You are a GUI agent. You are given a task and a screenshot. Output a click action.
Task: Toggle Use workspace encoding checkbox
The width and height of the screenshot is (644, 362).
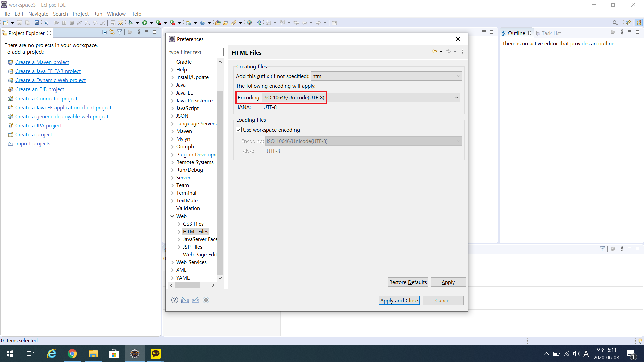click(x=239, y=130)
